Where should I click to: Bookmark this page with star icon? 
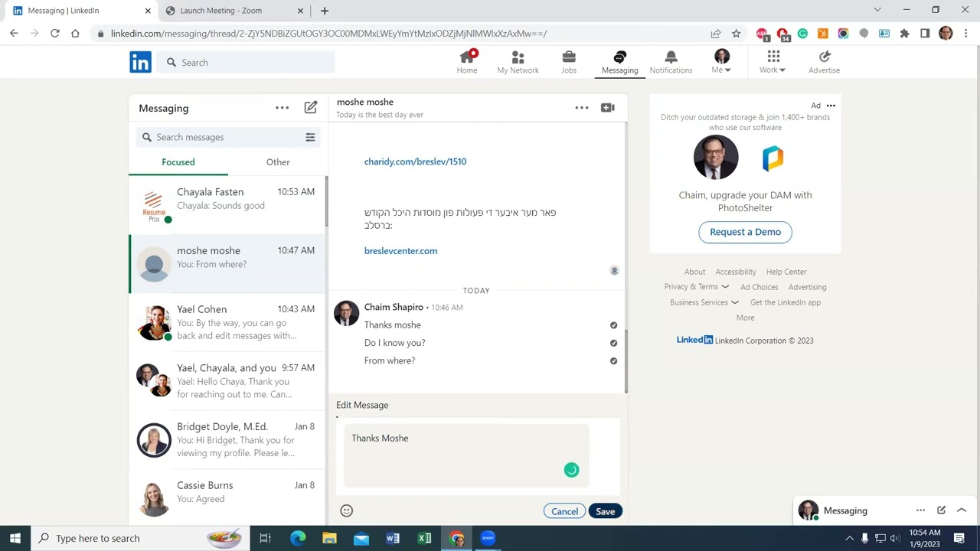tap(736, 34)
